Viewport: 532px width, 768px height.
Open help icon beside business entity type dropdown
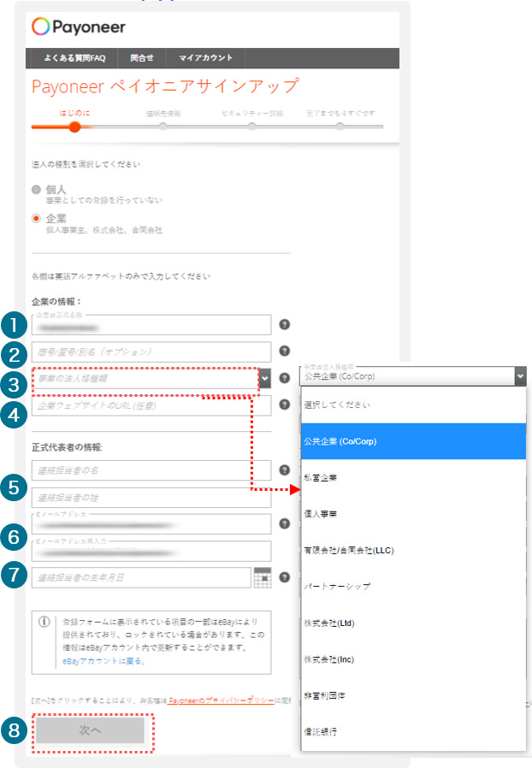tap(284, 378)
